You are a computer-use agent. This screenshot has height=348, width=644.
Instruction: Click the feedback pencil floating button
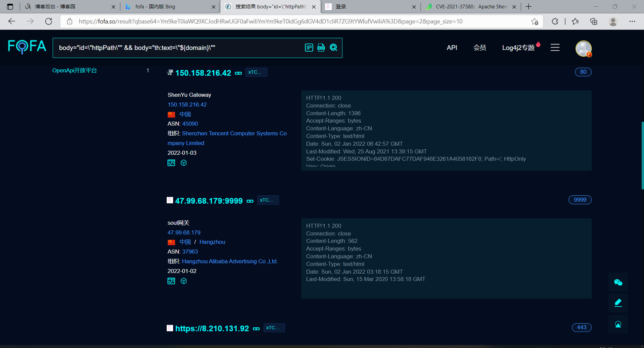pyautogui.click(x=618, y=303)
